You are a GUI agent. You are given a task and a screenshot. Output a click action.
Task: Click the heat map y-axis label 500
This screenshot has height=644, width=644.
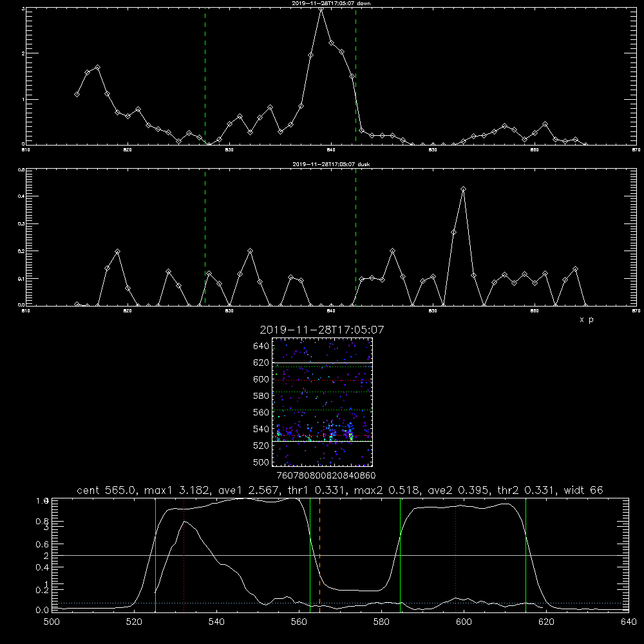click(261, 462)
